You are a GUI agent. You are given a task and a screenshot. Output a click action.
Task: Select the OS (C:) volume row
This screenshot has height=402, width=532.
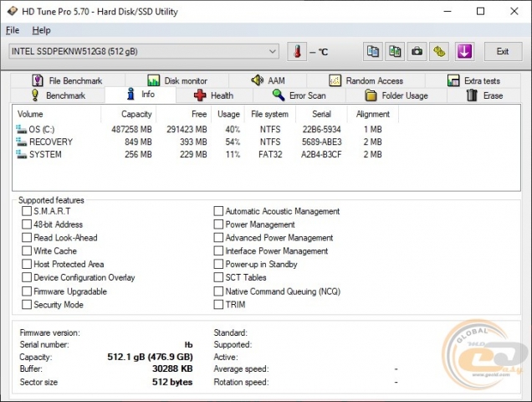[205, 129]
